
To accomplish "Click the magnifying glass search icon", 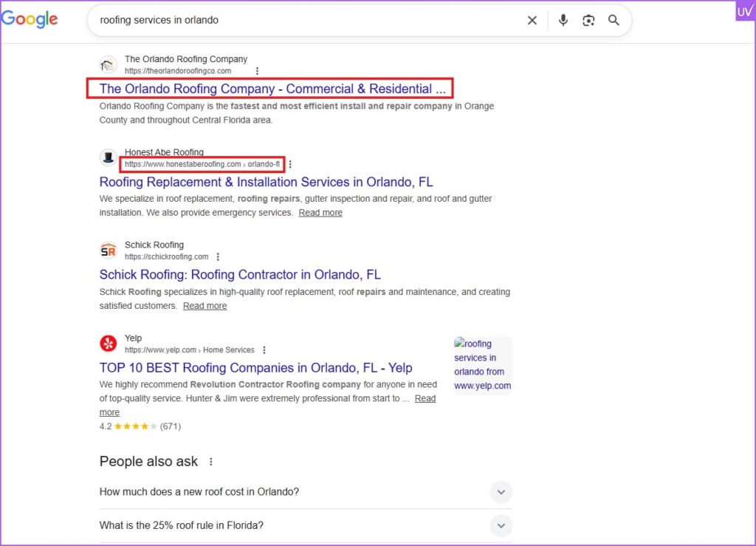I will coord(614,21).
